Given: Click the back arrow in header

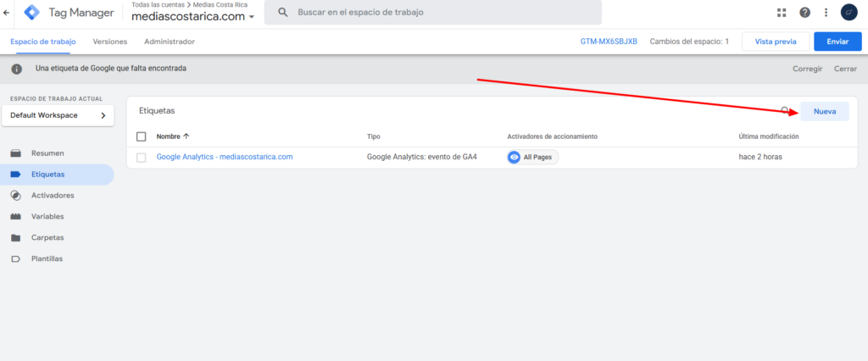Looking at the screenshot, I should click(x=8, y=13).
